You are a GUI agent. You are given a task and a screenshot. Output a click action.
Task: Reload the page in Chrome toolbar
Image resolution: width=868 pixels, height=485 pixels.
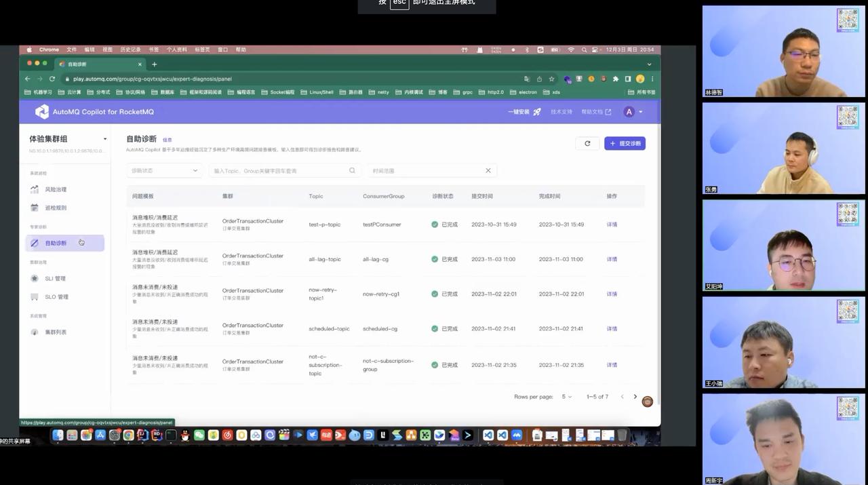point(52,79)
